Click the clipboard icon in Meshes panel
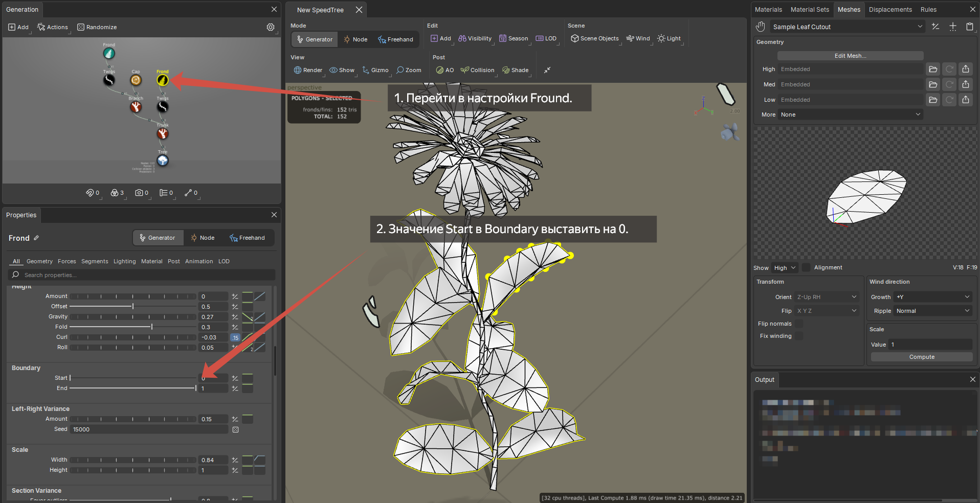The image size is (980, 503). [x=970, y=27]
